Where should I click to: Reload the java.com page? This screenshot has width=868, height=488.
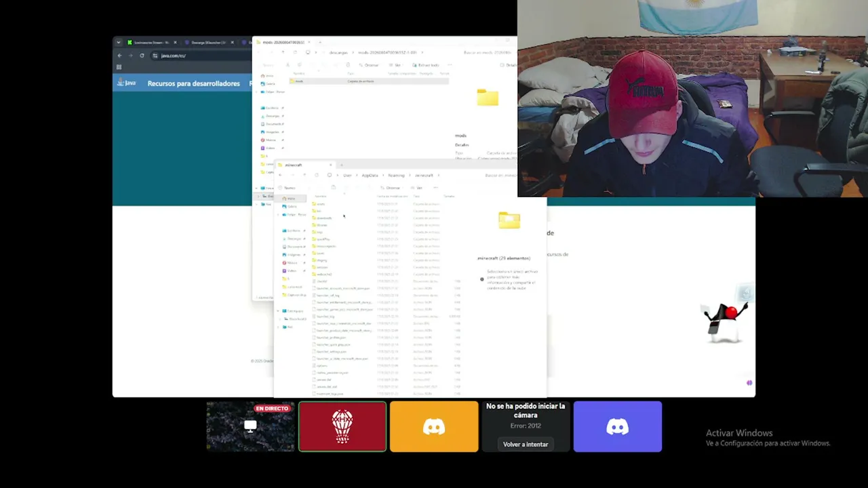tap(142, 56)
